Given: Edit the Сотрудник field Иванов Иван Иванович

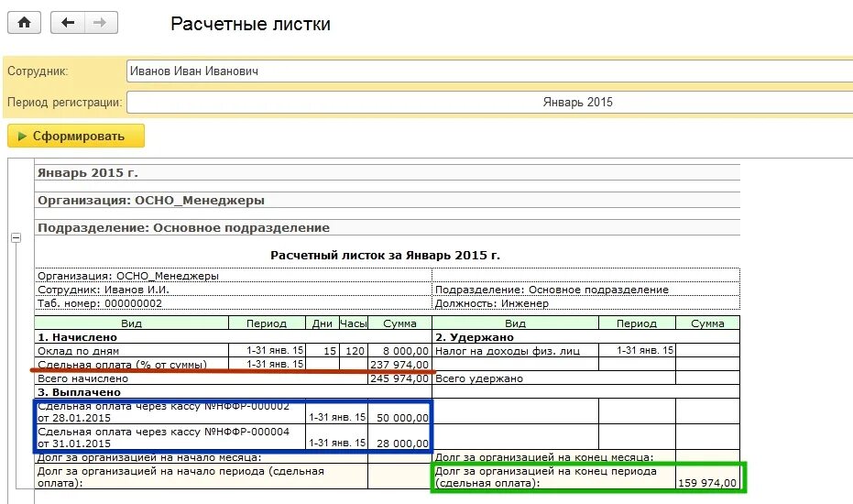Looking at the screenshot, I should point(489,71).
